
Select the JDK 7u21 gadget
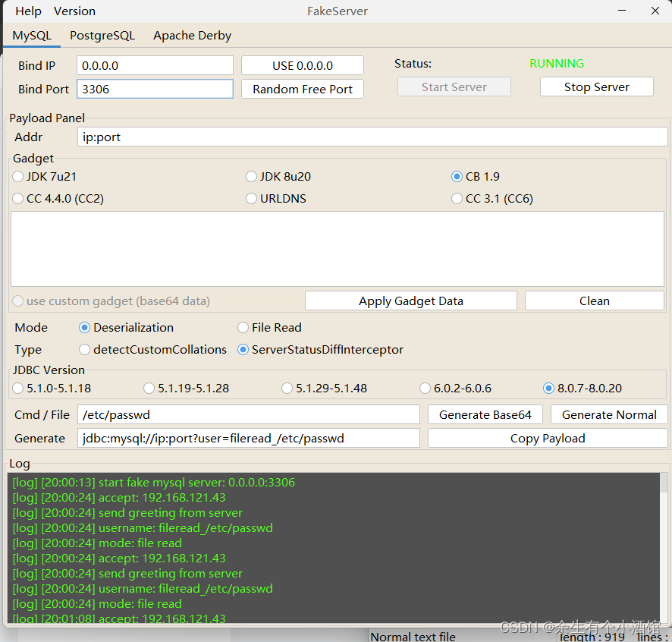[45, 177]
